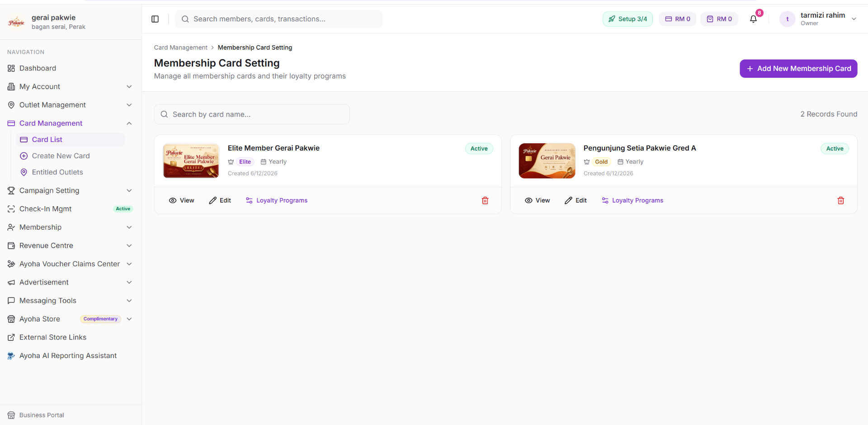Click the Revenue Centre wallet icon
The image size is (868, 425).
coord(11,246)
